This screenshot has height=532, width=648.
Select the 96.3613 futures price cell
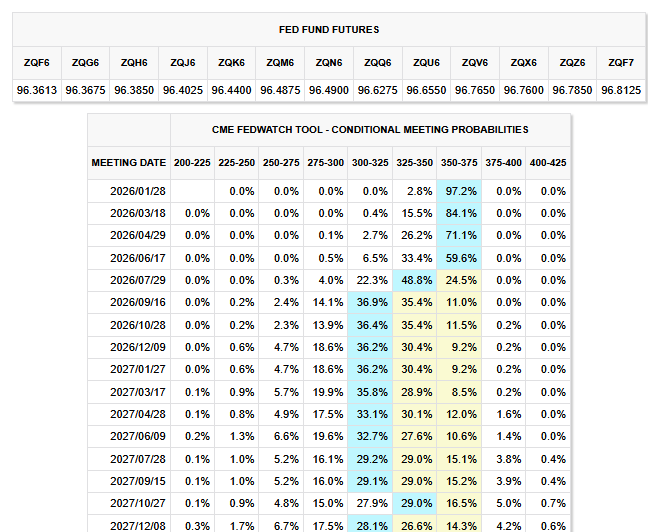[x=36, y=90]
